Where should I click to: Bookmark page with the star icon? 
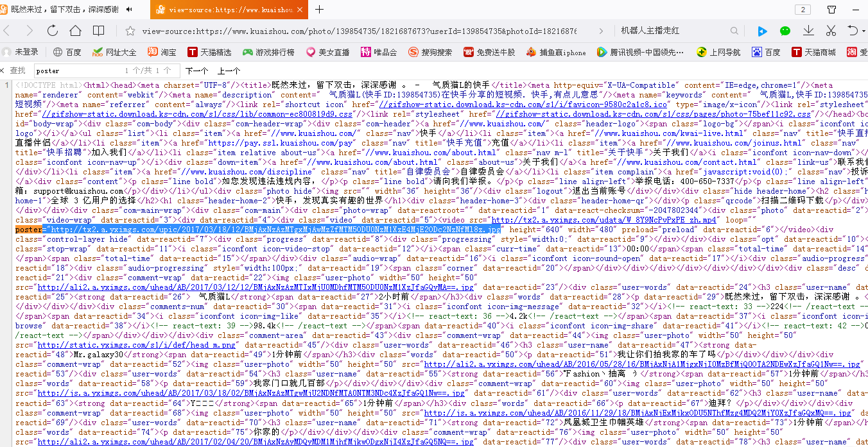130,31
